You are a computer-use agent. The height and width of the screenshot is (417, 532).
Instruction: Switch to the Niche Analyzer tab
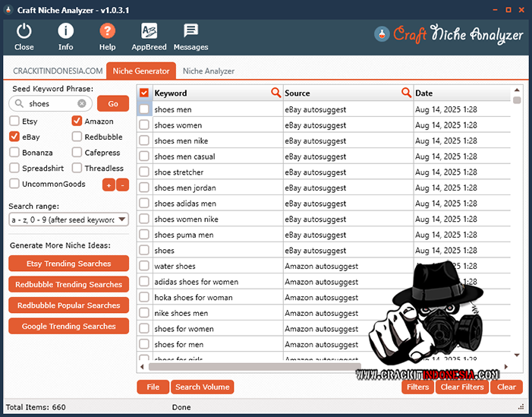pos(208,71)
